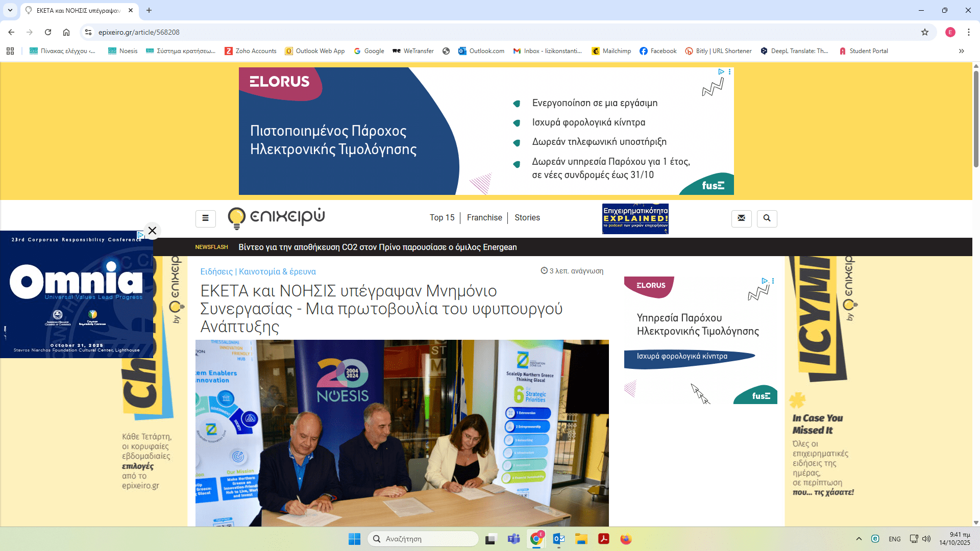980x551 pixels.
Task: Open the hamburger menu beside the epixeiro logo
Action: click(x=205, y=218)
